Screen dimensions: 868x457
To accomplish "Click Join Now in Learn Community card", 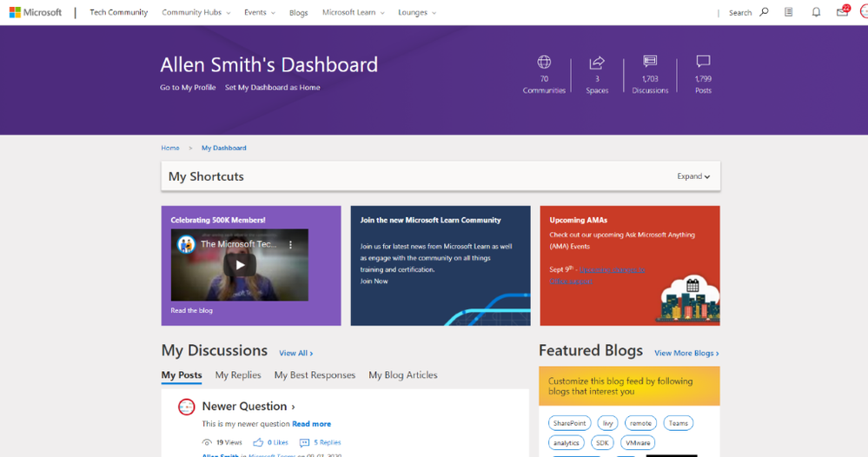I will tap(374, 281).
